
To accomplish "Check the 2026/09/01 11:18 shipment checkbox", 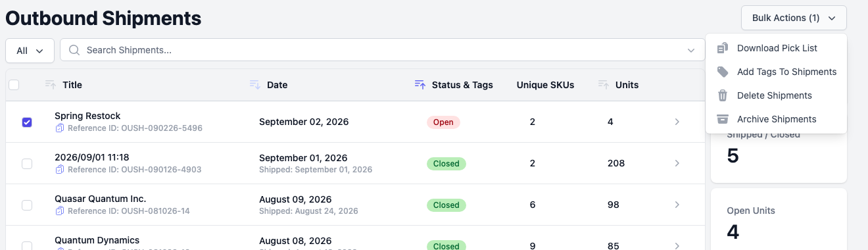I will (27, 164).
